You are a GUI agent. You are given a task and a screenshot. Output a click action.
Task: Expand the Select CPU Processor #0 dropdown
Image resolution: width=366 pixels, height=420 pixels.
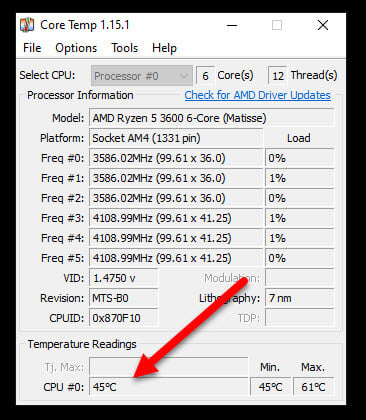(x=142, y=76)
